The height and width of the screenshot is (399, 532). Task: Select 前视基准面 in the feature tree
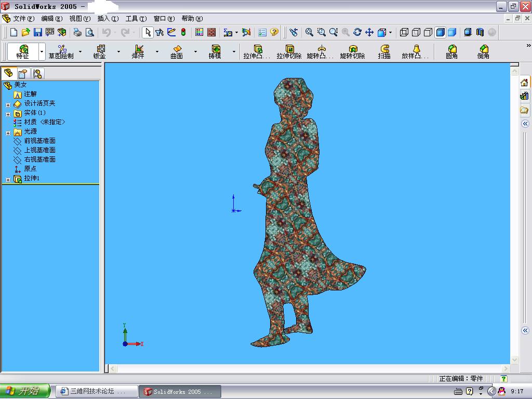(39, 141)
